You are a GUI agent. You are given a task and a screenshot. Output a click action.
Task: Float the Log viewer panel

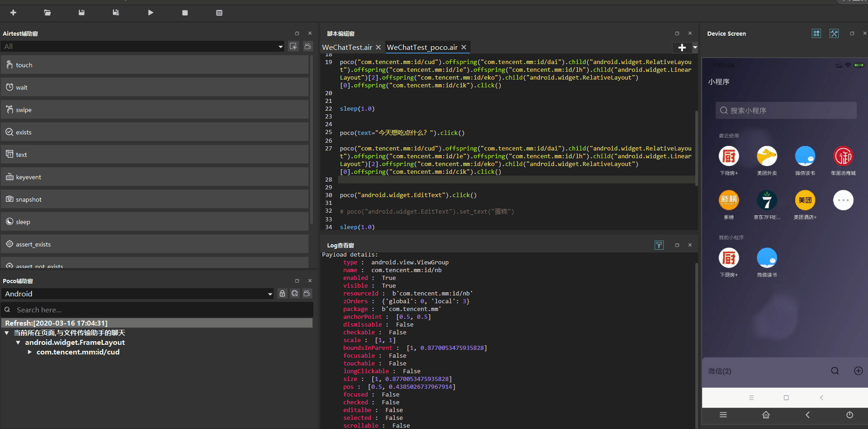[x=677, y=245]
